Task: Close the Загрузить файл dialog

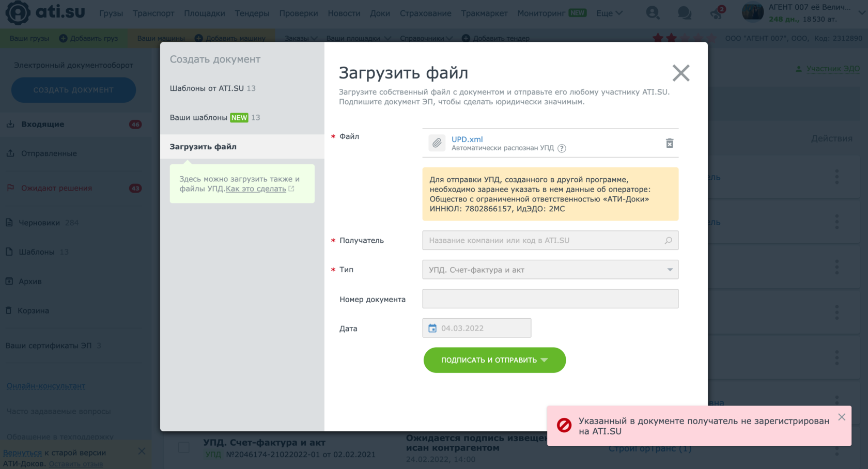Action: point(681,73)
